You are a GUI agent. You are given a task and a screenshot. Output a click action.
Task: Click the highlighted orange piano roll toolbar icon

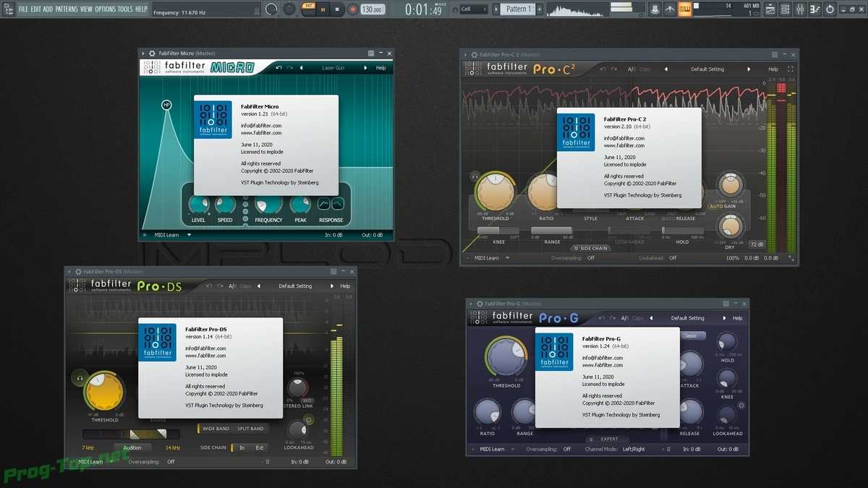[x=684, y=9]
